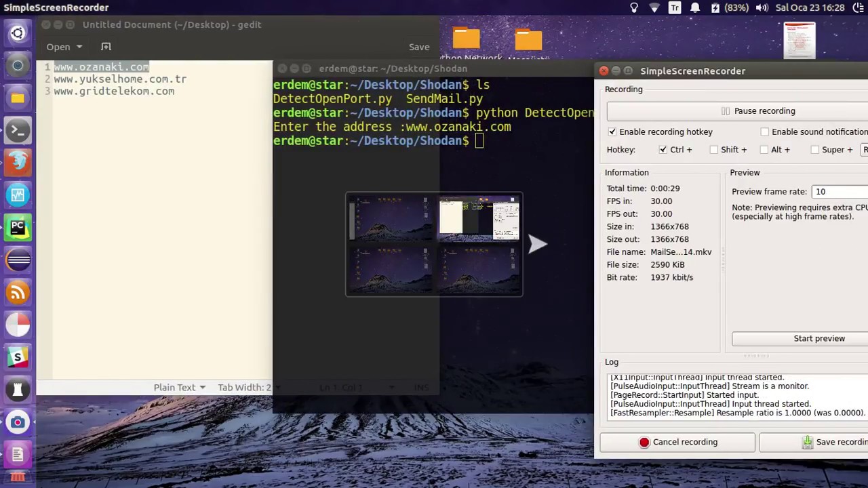Click the Total time value 0:00:29
868x488 pixels.
(665, 188)
